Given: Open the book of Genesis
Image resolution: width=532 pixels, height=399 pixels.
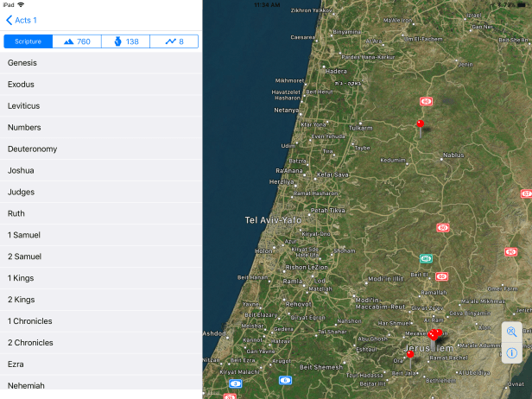Looking at the screenshot, I should [x=101, y=63].
